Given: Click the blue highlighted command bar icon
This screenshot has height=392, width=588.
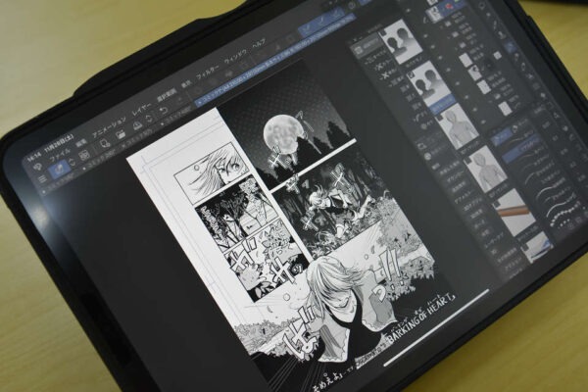Looking at the screenshot, I should (60, 168).
